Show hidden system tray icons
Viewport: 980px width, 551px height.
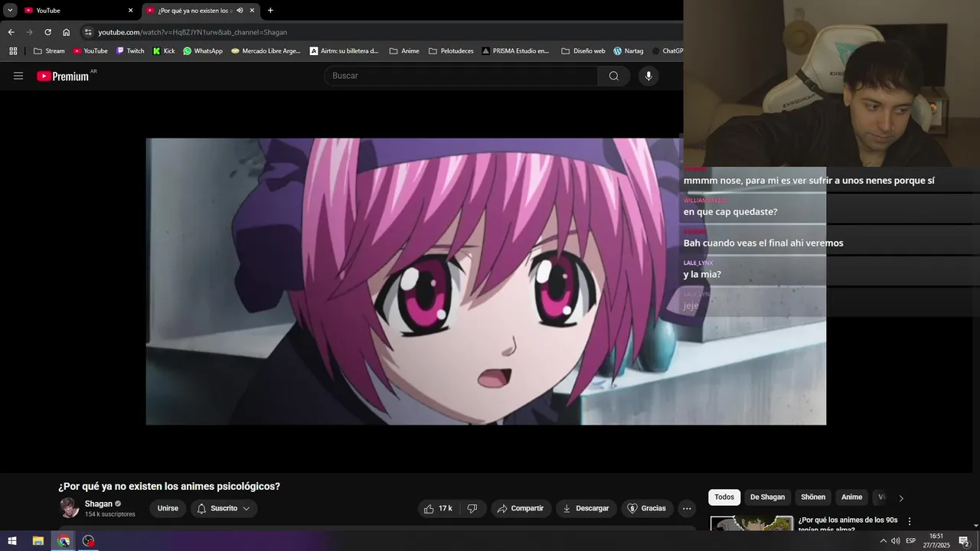point(883,541)
